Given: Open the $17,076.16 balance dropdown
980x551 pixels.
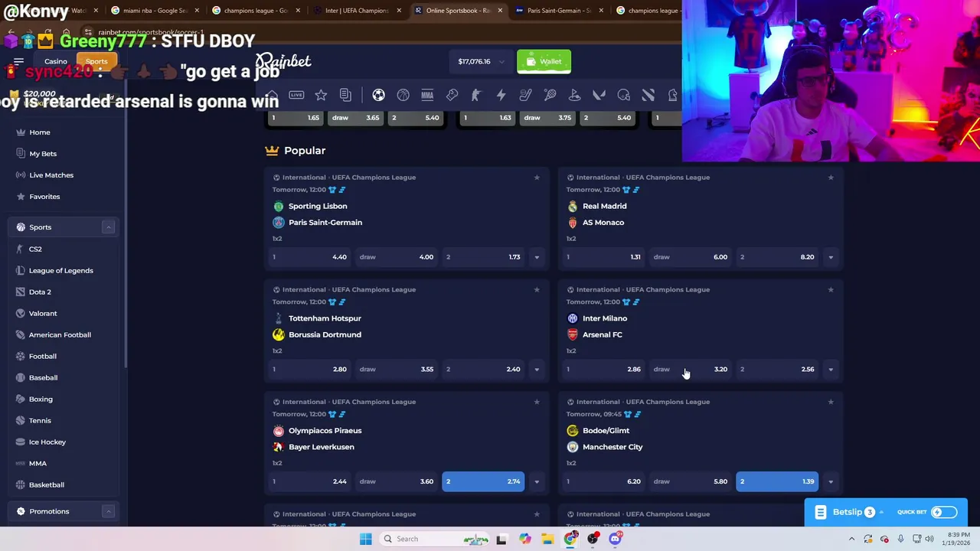Looking at the screenshot, I should tap(481, 61).
